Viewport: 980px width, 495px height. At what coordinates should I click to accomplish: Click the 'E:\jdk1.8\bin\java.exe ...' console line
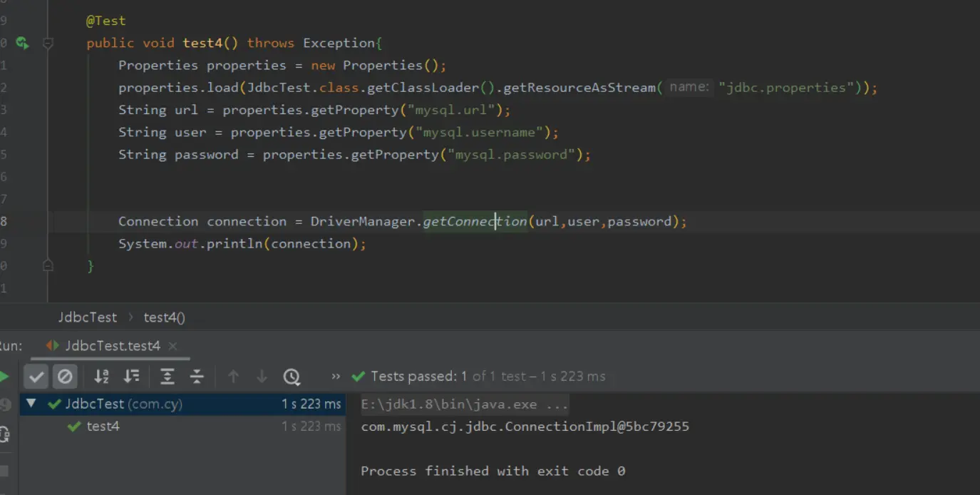465,404
